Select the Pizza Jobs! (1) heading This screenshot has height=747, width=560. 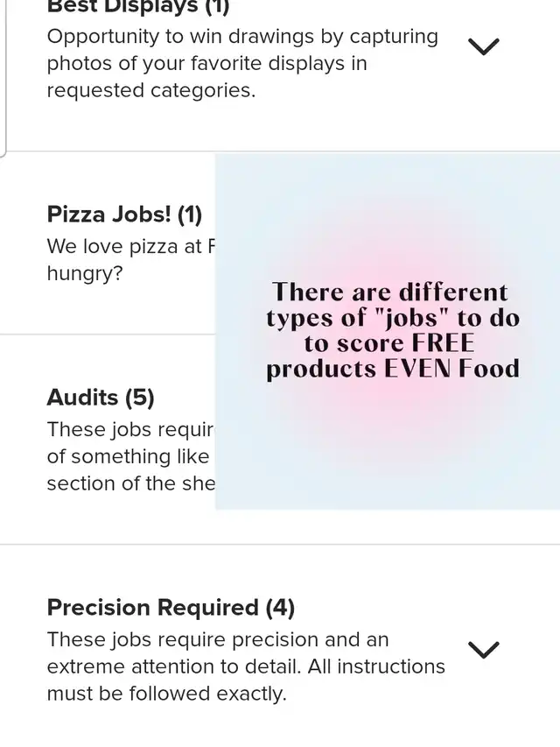tap(124, 215)
